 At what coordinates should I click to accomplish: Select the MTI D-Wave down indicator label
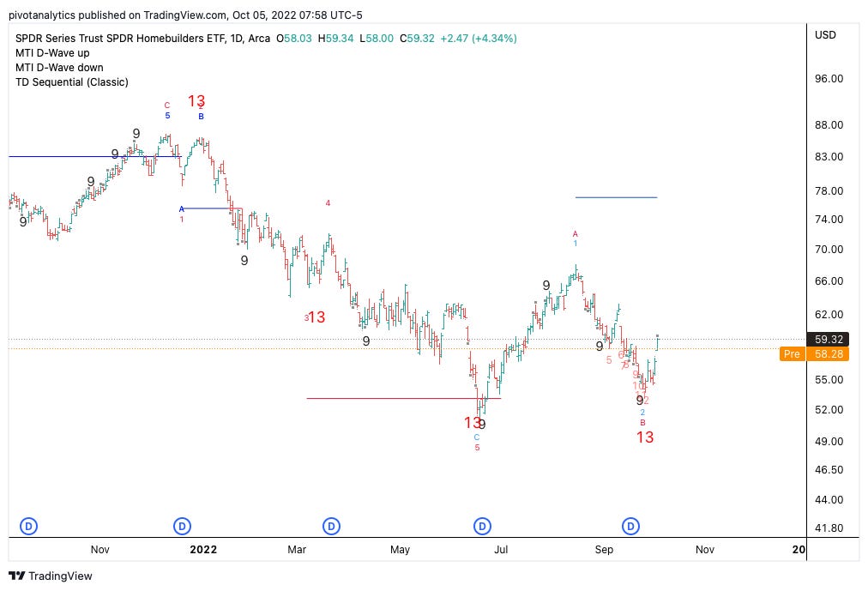[x=59, y=68]
